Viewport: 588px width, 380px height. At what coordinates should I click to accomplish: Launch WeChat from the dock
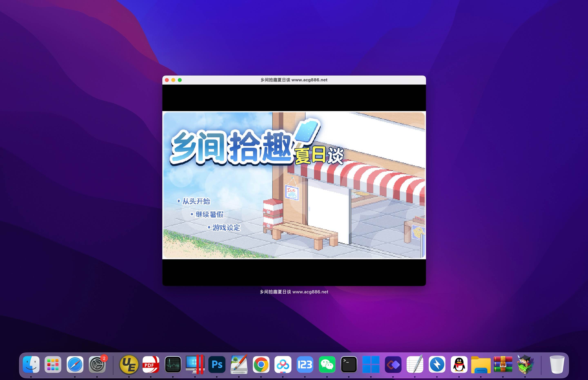(x=327, y=364)
